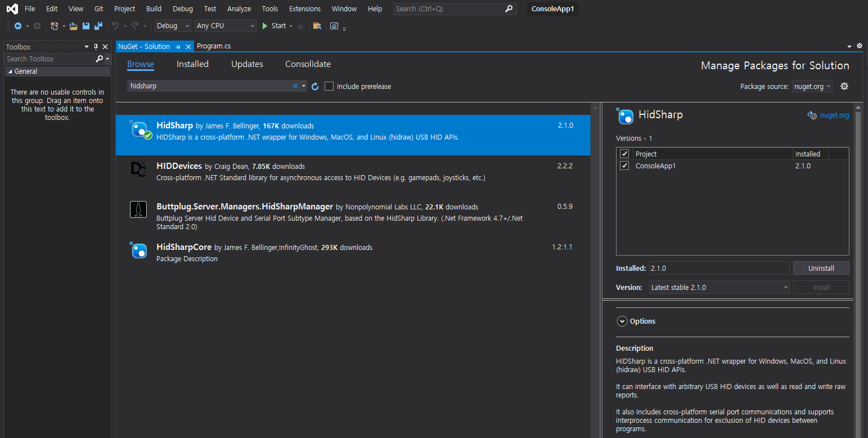
Task: Clear the hidsharp search text
Action: pos(295,86)
